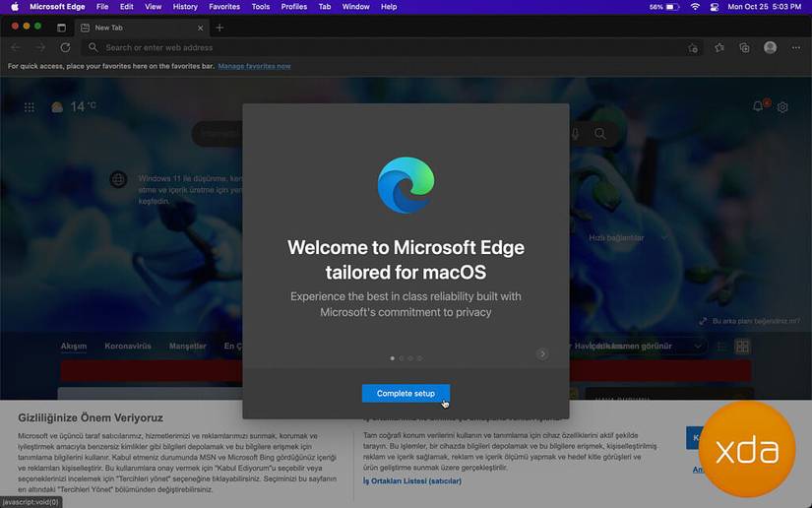Select the fourth page indicator dot
The height and width of the screenshot is (508, 812).
(419, 358)
